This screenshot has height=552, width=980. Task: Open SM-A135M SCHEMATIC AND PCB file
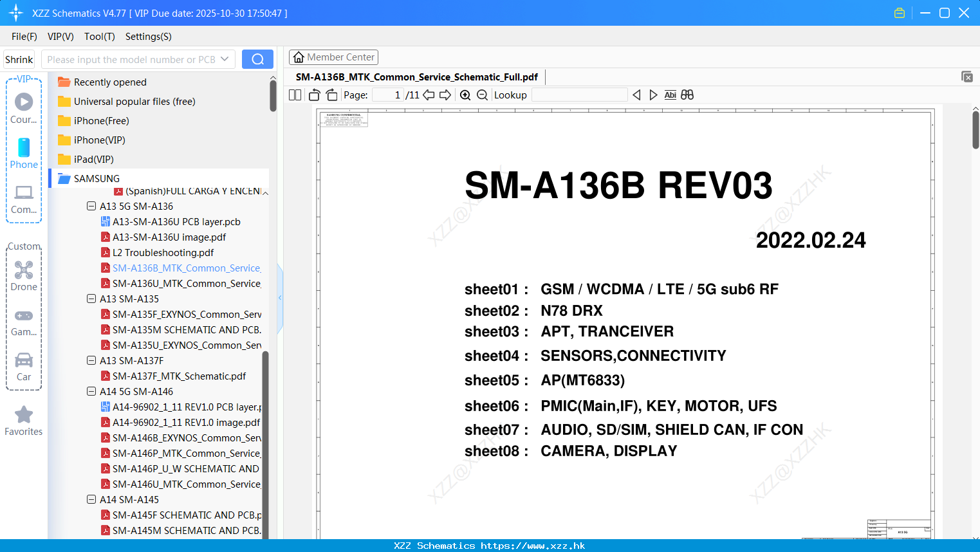(181, 329)
